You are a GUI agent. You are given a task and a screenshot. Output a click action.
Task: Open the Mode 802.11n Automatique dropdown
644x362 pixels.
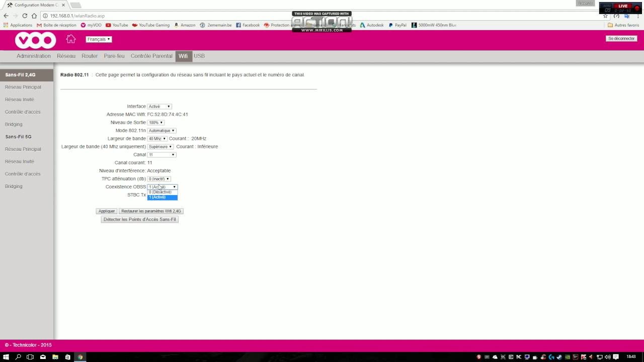click(x=162, y=131)
